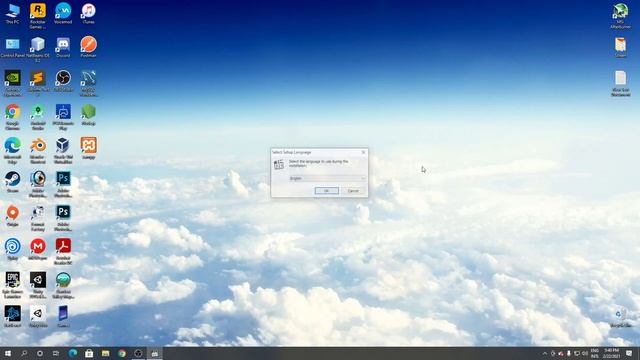This screenshot has height=360, width=640.
Task: Open the Format Factory shortcut
Action: 38,218
